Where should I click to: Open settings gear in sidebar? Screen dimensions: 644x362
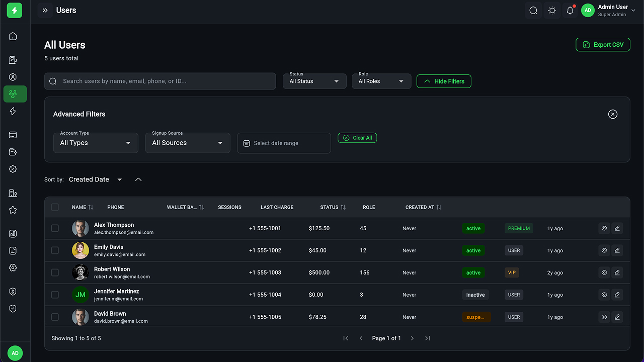[13, 268]
